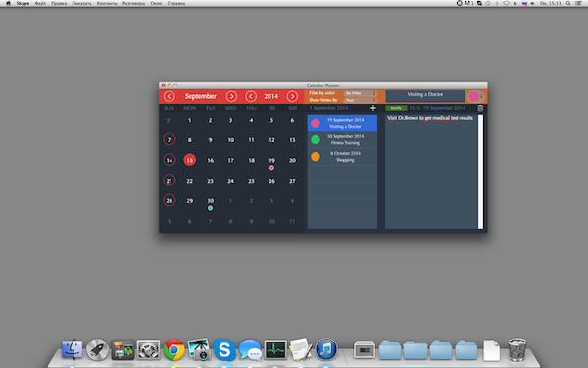
Task: Open the pink note color picker
Action: point(476,96)
